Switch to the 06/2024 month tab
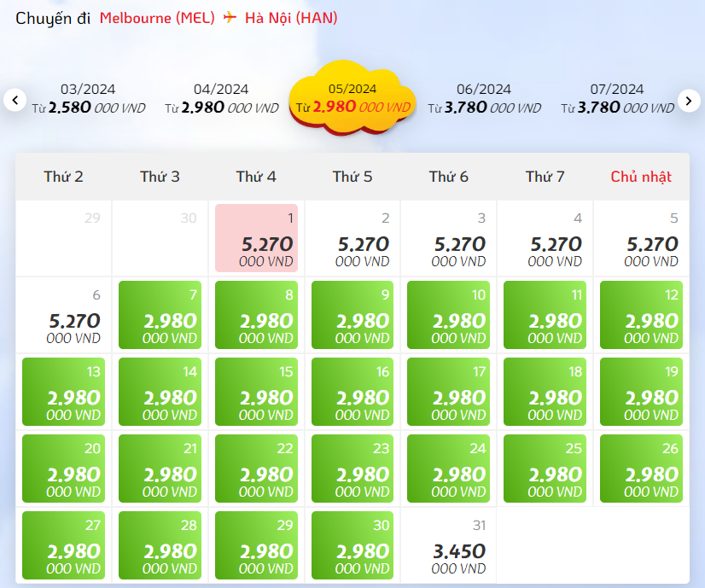 [484, 98]
